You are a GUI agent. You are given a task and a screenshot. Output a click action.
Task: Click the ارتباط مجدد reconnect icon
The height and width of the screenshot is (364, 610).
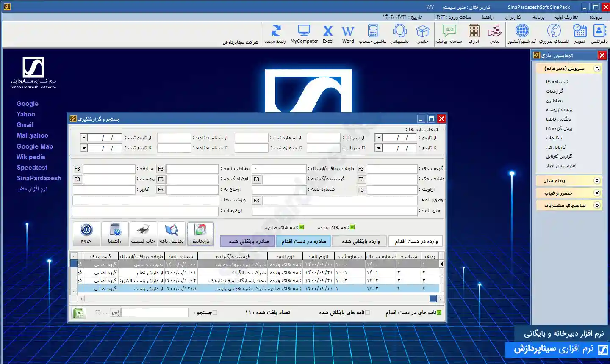(x=276, y=34)
